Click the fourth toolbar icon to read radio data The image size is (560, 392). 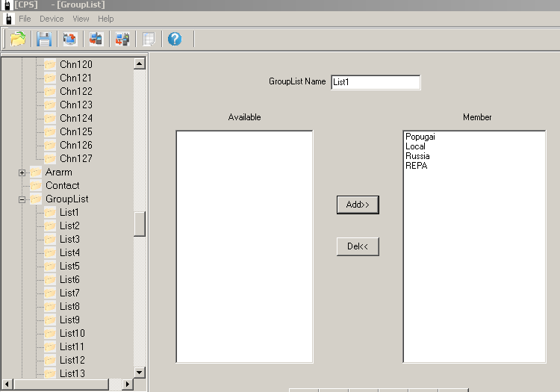96,39
